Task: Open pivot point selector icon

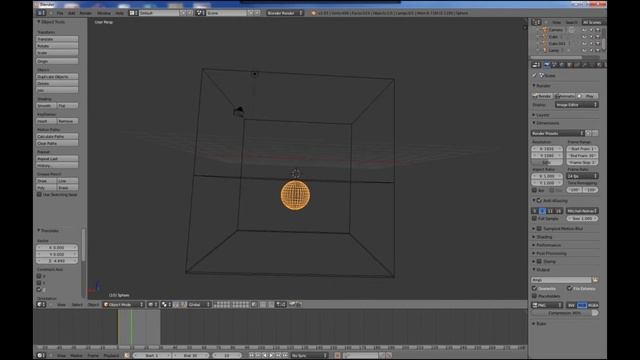Action: (166, 304)
